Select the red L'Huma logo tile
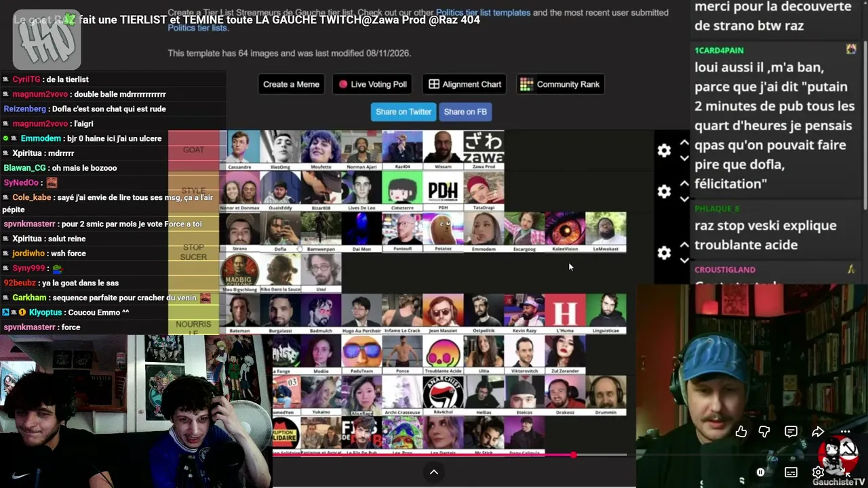The width and height of the screenshot is (868, 488). click(565, 313)
